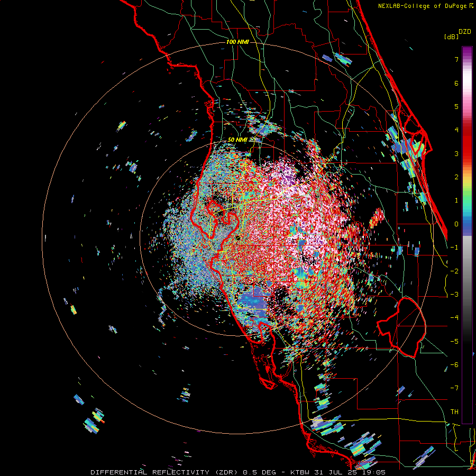This screenshot has width=476, height=476.
Task: Click the NEXLAB-College of DuPage watermark text
Action: 425,6
